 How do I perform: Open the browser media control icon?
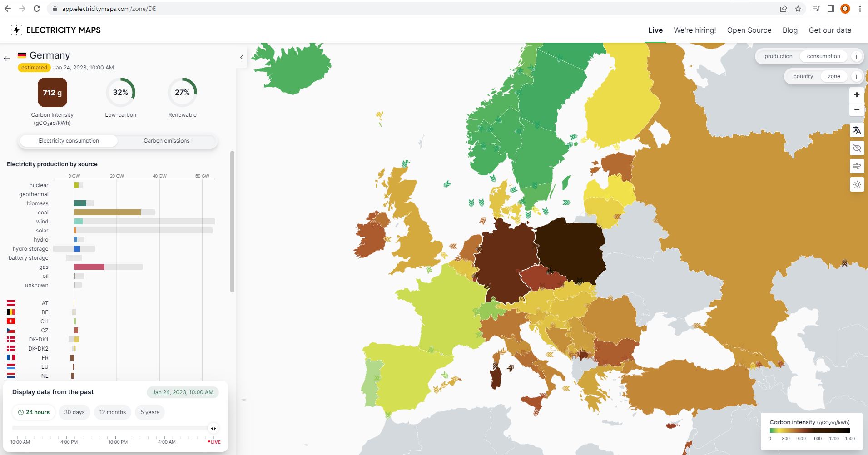[x=816, y=9]
